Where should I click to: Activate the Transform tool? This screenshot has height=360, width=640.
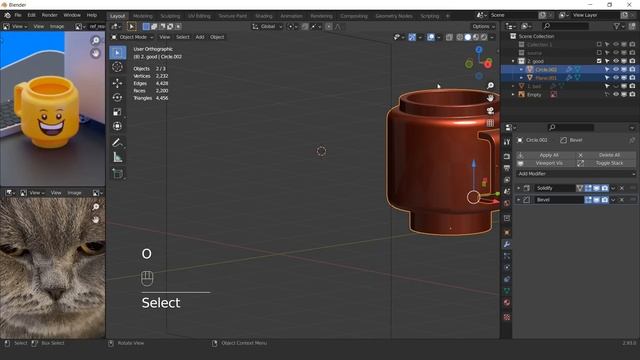(x=118, y=126)
